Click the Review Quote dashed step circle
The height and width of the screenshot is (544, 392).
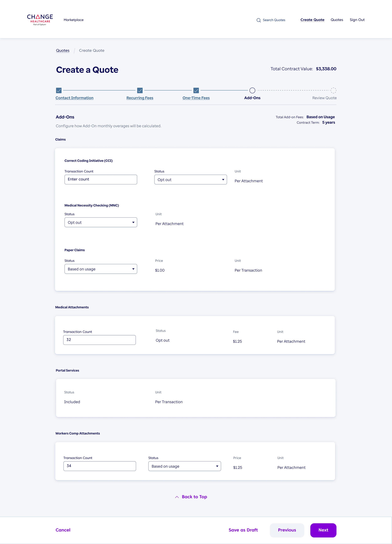point(333,90)
